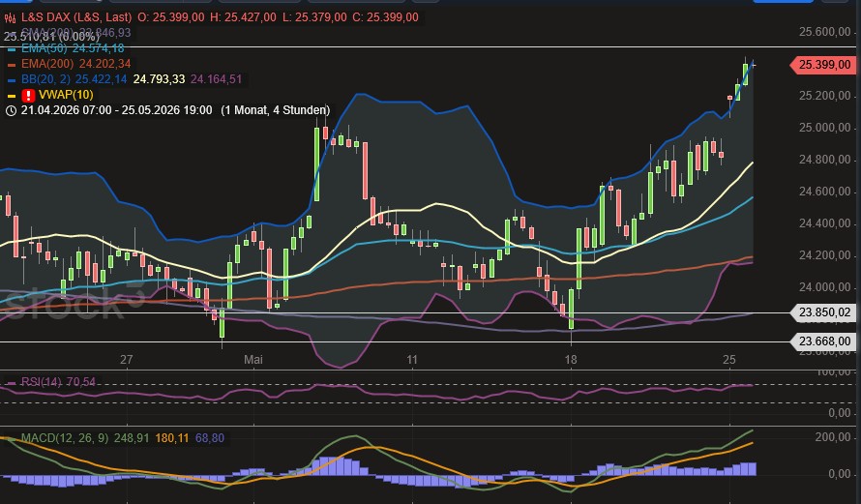Click the MACD signal value 180,11
861x504 pixels.
pyautogui.click(x=172, y=438)
